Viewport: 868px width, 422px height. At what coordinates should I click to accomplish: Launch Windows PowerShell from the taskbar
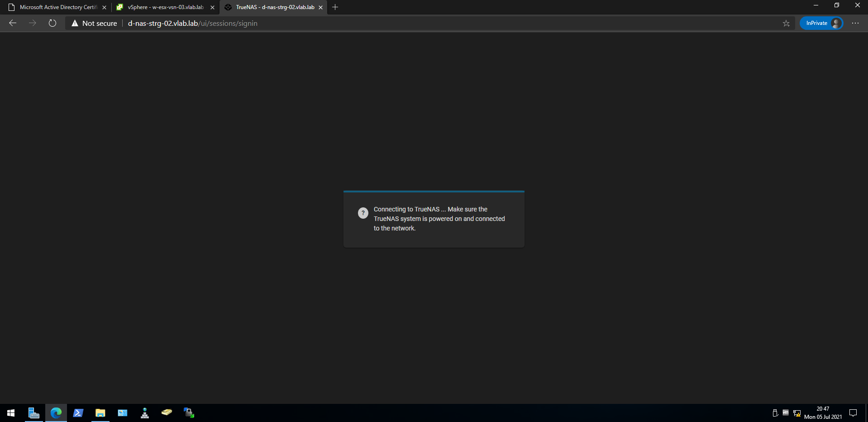(78, 413)
